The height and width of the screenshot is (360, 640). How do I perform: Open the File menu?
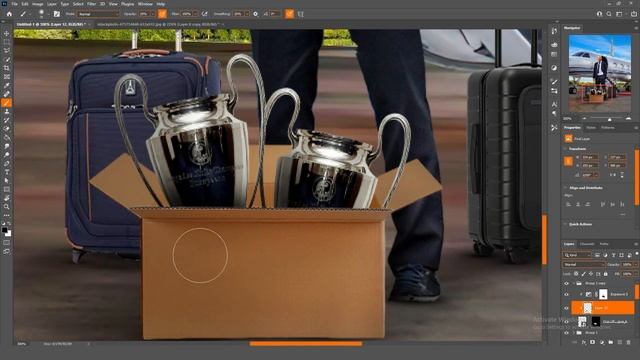(x=15, y=4)
